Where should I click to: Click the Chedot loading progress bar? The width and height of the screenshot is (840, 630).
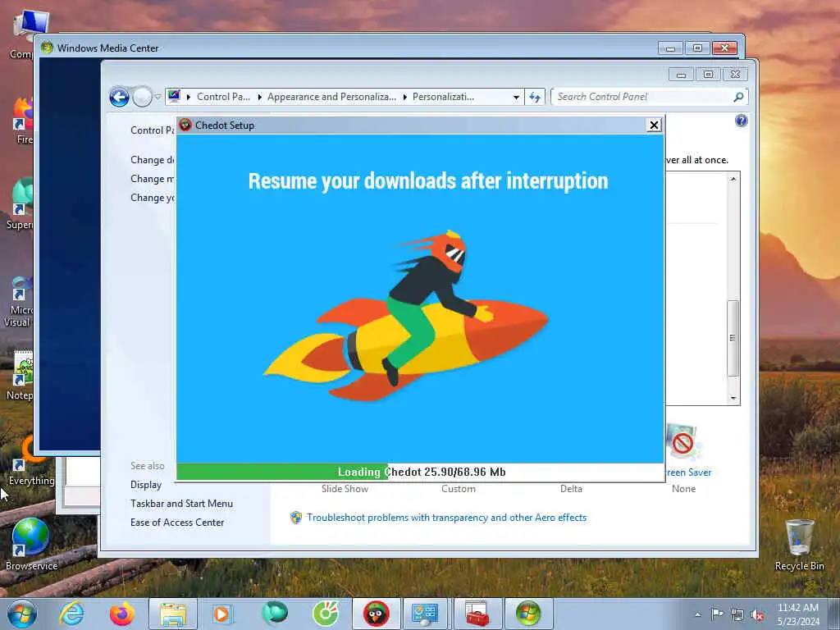420,472
